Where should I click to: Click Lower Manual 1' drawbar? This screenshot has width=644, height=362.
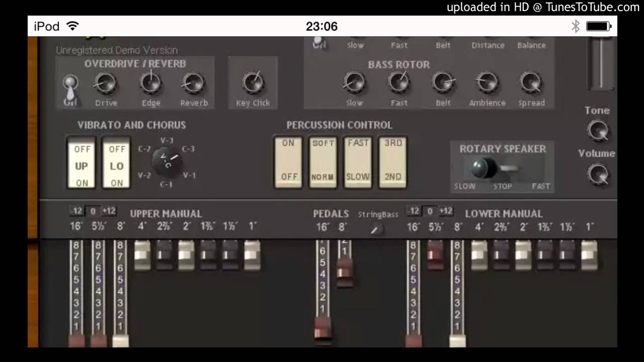[x=589, y=255]
